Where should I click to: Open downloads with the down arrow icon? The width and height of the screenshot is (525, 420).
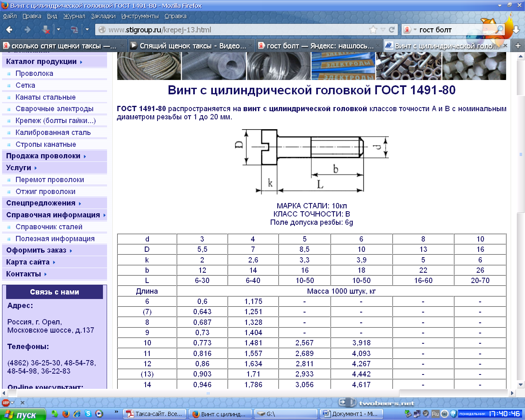click(516, 30)
